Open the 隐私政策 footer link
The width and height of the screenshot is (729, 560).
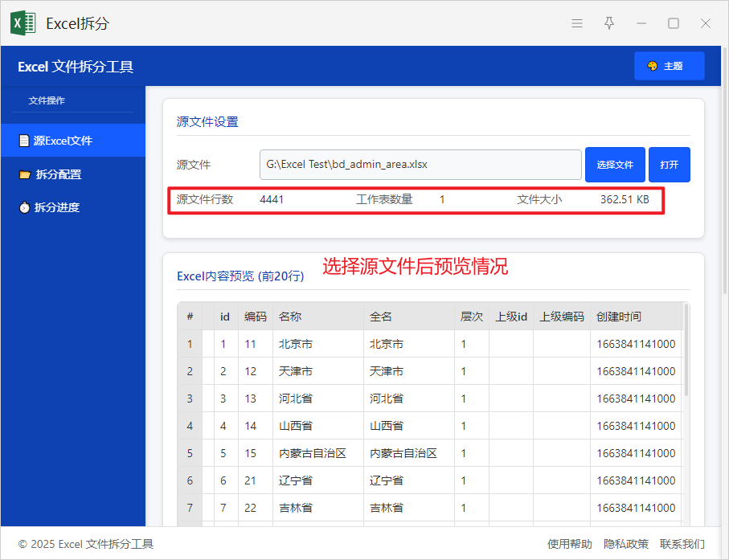point(626,544)
